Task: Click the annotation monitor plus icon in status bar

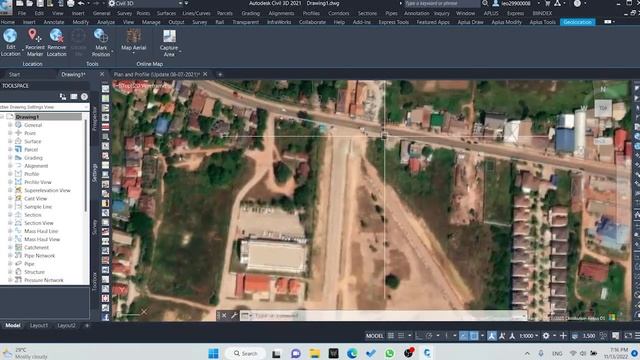Action: (563, 336)
